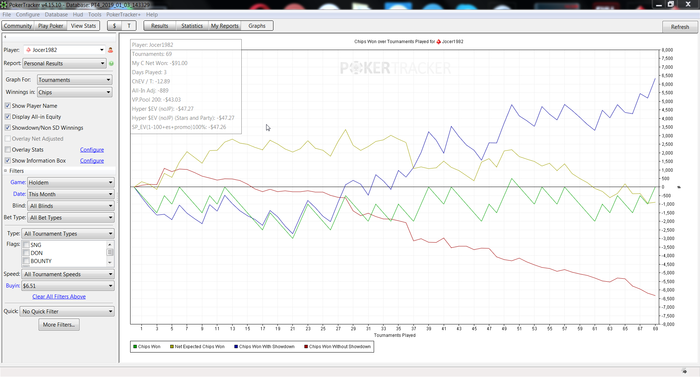Click the graph title Chips Won over Tournaments
The height and width of the screenshot is (377, 700).
pos(408,42)
